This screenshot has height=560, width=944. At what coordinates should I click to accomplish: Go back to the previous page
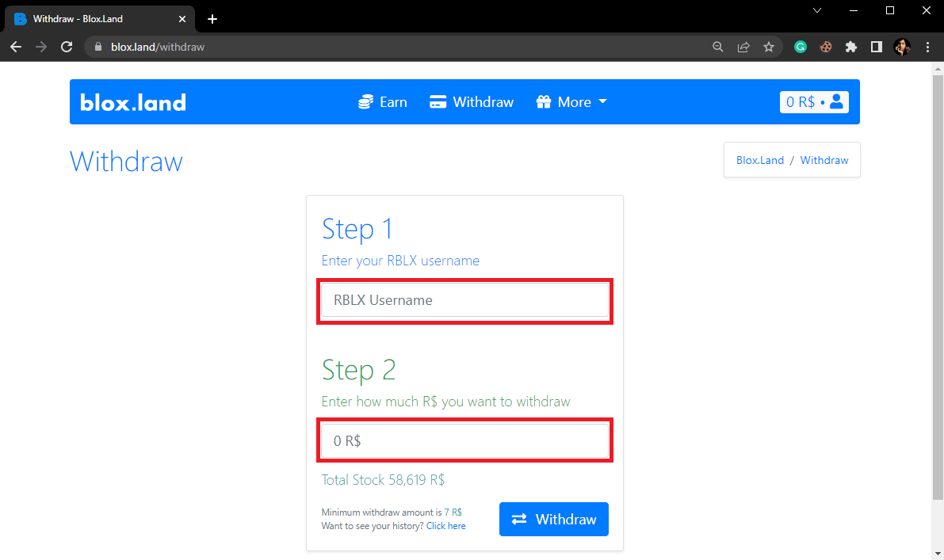[17, 47]
